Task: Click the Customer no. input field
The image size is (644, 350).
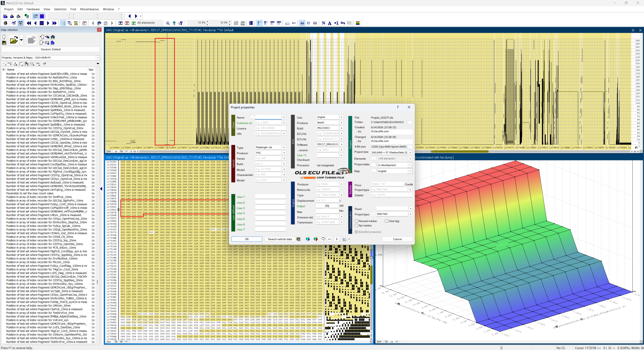Action: click(x=268, y=123)
